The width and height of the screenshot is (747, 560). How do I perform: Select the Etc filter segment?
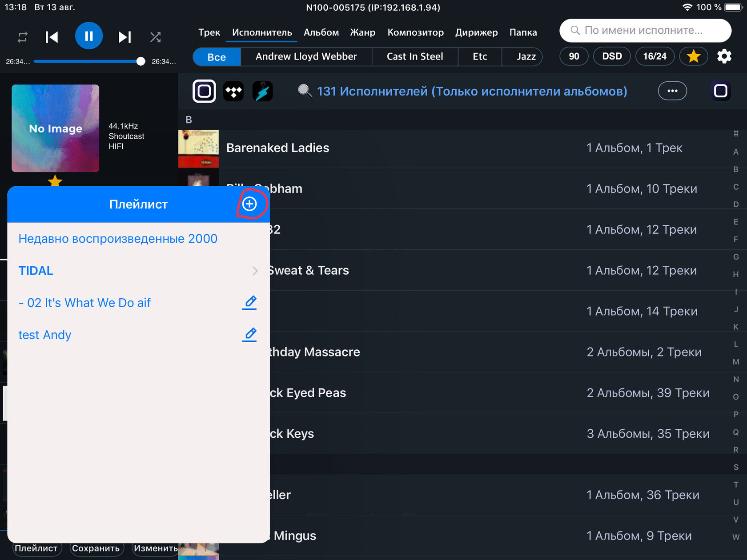[480, 57]
